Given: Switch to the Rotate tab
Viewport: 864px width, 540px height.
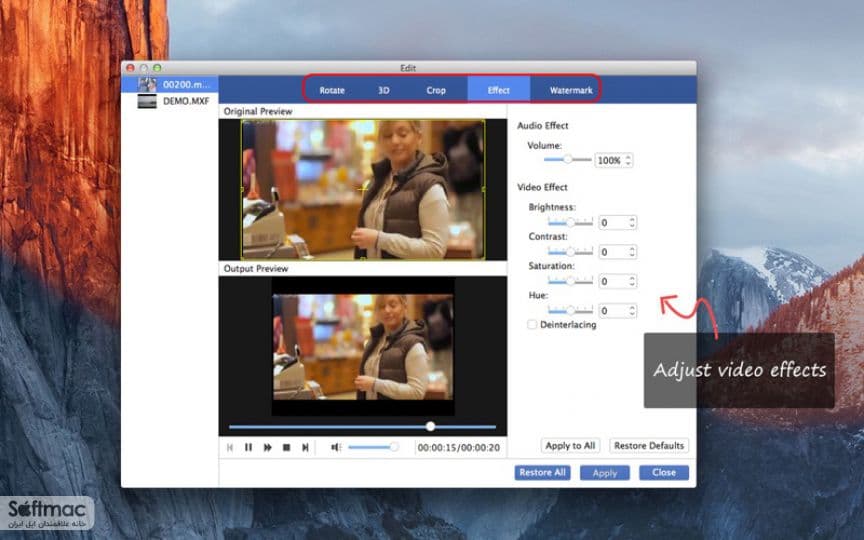Looking at the screenshot, I should 332,90.
